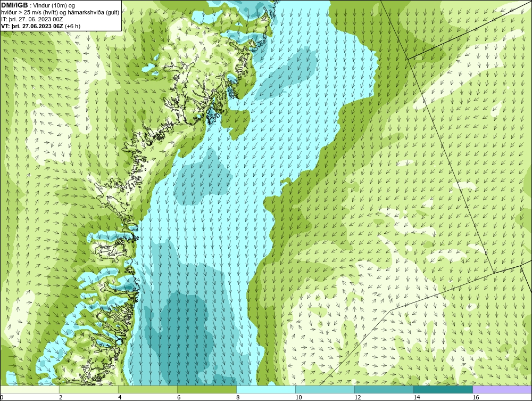Click the purple legend swatch above 16
This screenshot has height=401, width=532.
[x=502, y=389]
